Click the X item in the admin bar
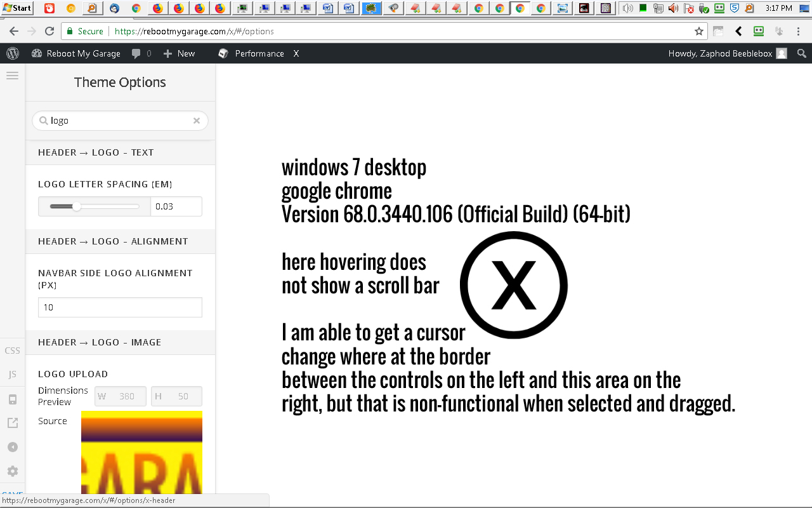The height and width of the screenshot is (508, 812). (296, 53)
